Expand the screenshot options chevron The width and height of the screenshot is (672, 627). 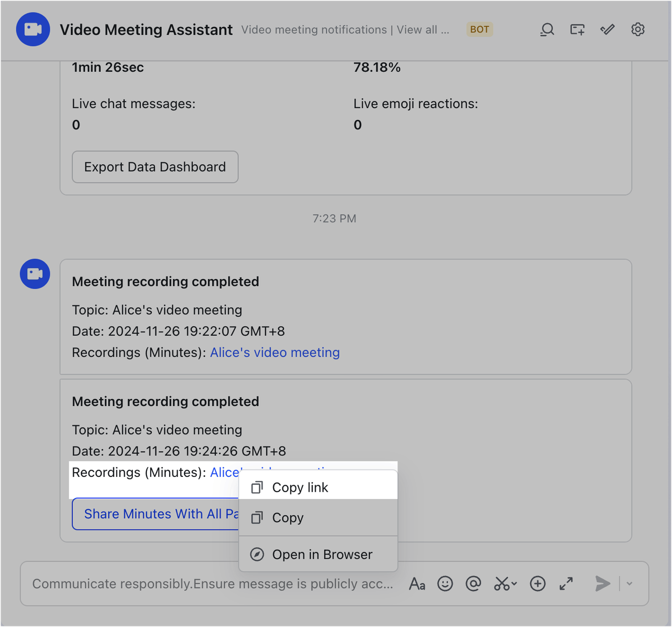point(514,584)
